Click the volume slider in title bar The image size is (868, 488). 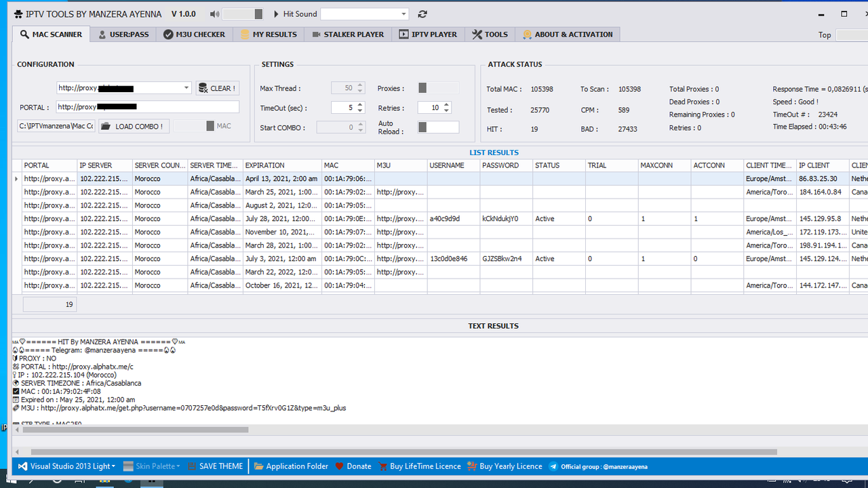[x=243, y=14]
